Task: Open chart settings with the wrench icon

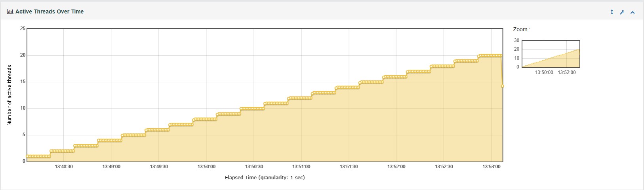Action: (622, 12)
